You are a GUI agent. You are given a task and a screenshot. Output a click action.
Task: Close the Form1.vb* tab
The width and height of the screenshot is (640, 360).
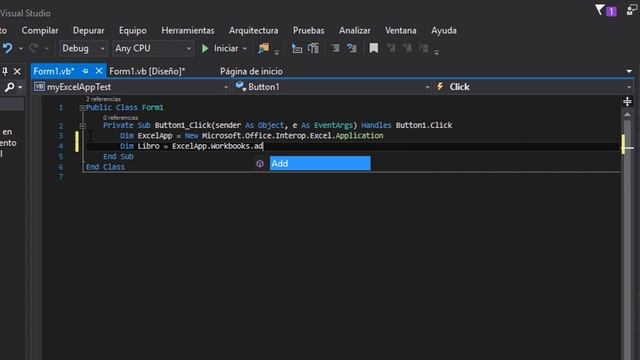(99, 71)
